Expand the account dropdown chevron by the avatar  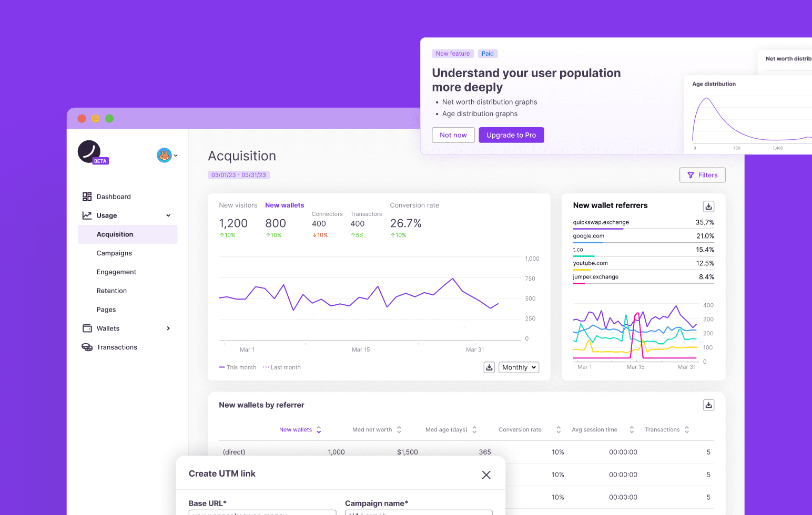[x=176, y=156]
